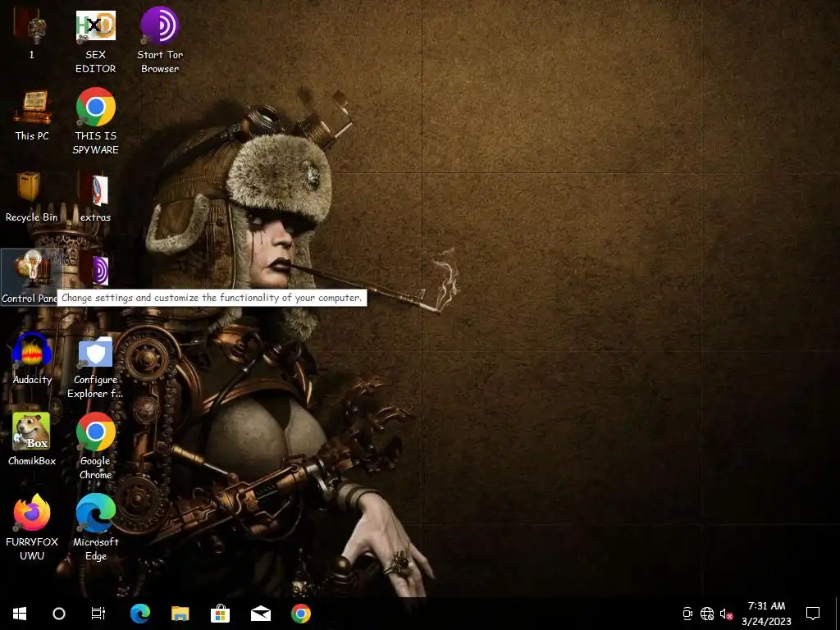
Task: Open the Windows Start menu
Action: click(20, 614)
